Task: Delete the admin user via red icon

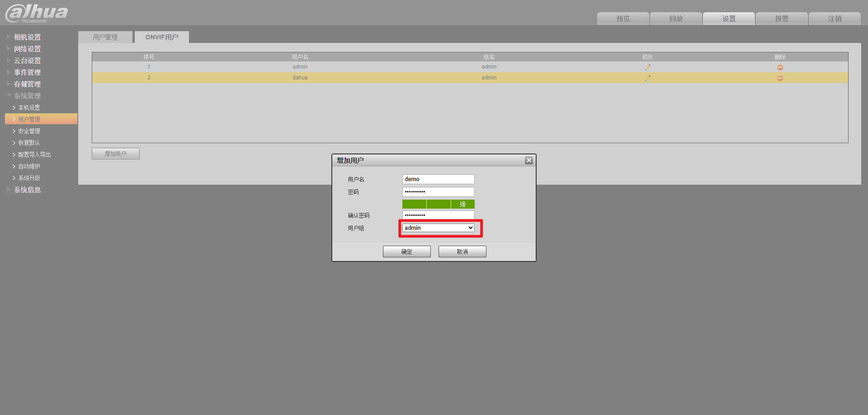Action: (780, 67)
